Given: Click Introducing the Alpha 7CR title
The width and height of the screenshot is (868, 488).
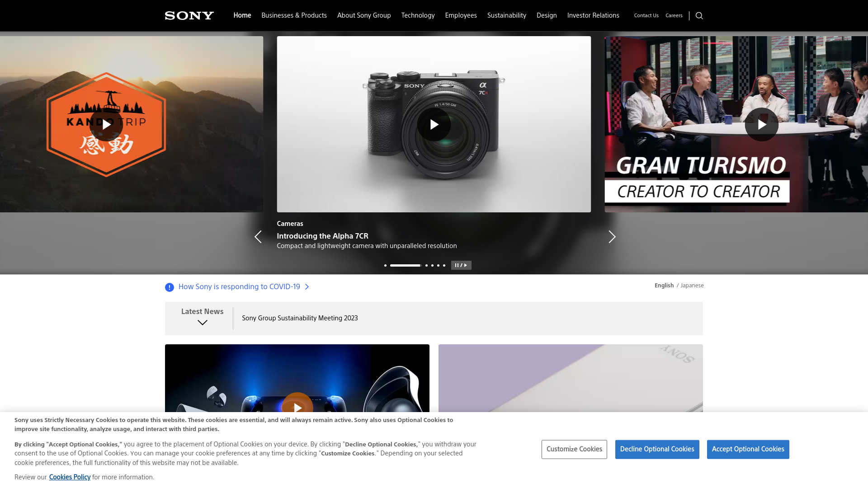Looking at the screenshot, I should click(x=322, y=236).
